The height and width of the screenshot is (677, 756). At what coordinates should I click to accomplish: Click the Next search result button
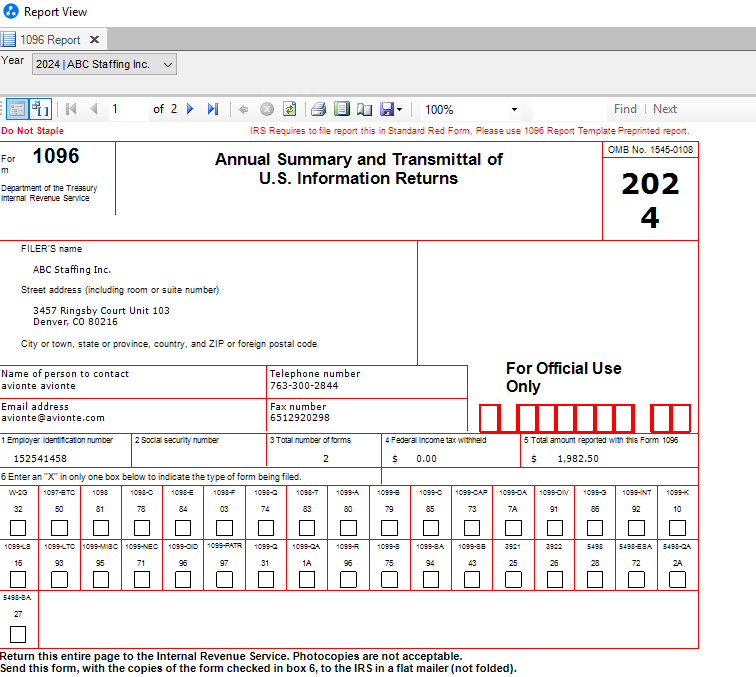tap(665, 109)
